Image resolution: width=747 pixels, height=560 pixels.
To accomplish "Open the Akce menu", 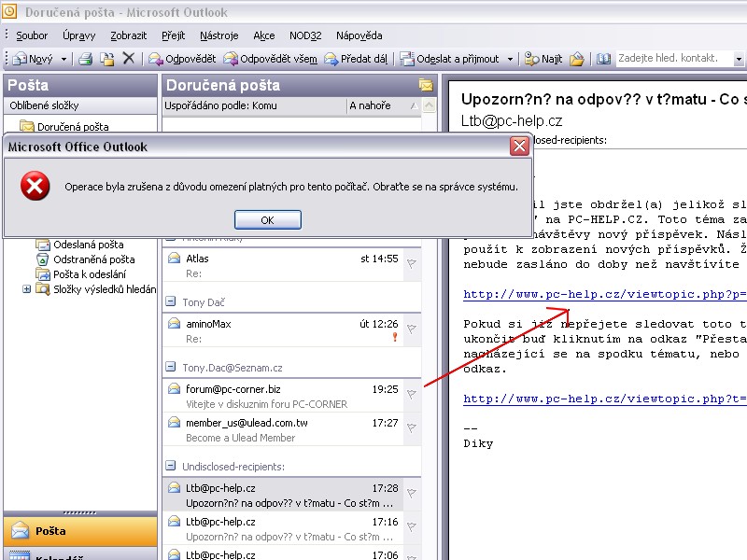I will (x=264, y=35).
